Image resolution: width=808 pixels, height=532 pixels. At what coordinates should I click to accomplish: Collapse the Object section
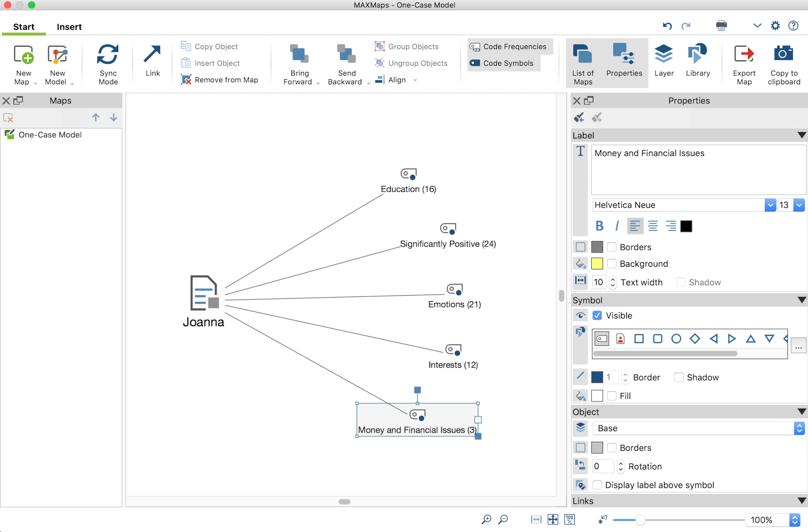coord(802,412)
